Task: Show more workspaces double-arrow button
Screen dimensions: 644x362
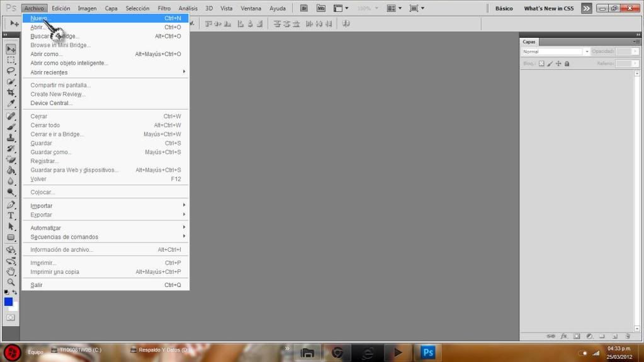Action: (587, 8)
